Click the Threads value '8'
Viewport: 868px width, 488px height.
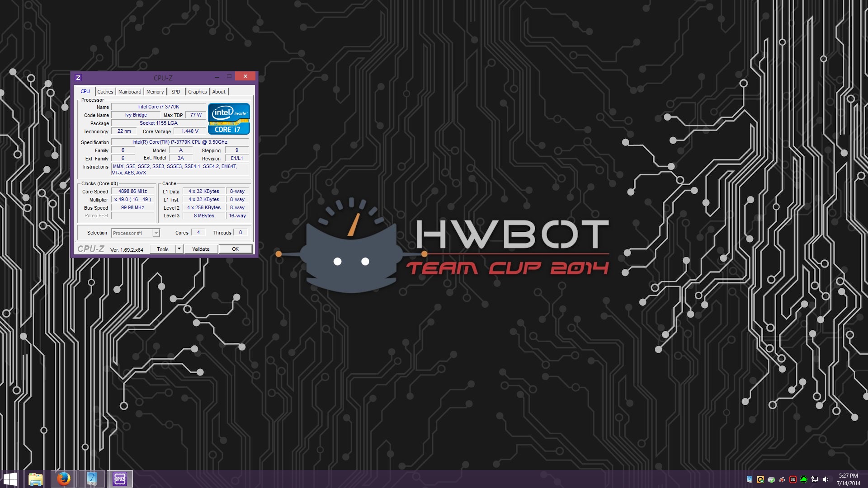click(241, 233)
